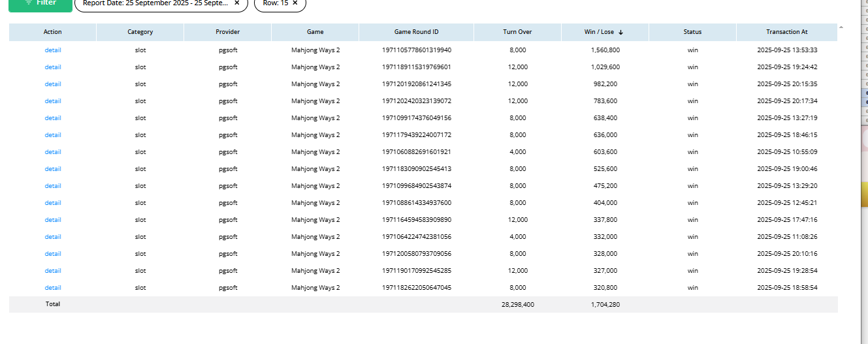This screenshot has height=344, width=868.
Task: Click the Category column header
Action: pos(140,32)
